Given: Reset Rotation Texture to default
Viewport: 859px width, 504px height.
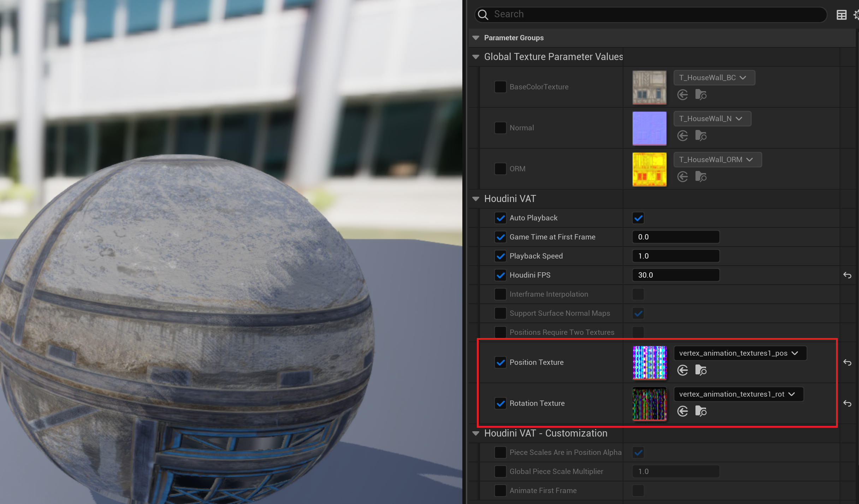Looking at the screenshot, I should point(847,403).
